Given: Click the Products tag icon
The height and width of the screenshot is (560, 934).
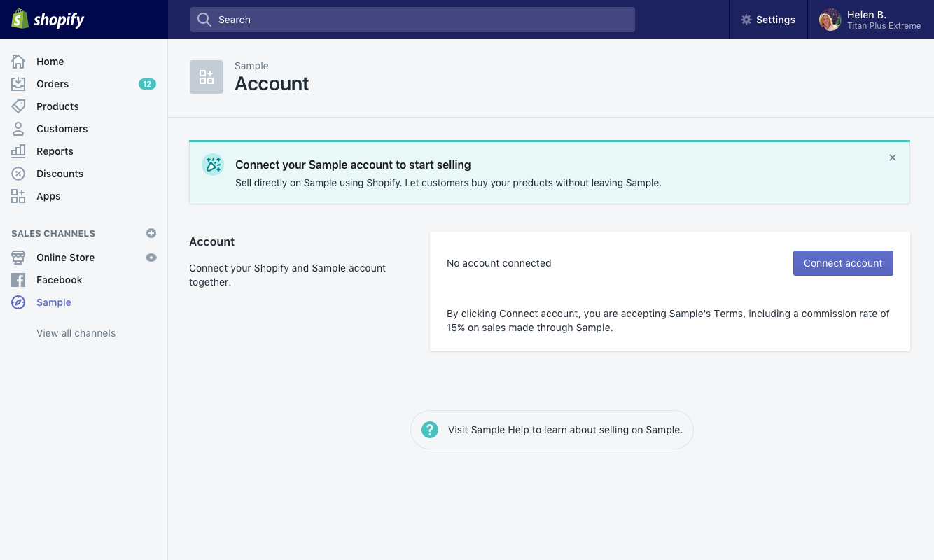Looking at the screenshot, I should 18,106.
